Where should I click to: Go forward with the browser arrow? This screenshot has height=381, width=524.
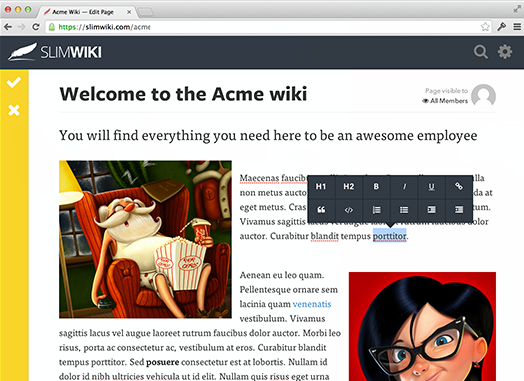click(22, 27)
